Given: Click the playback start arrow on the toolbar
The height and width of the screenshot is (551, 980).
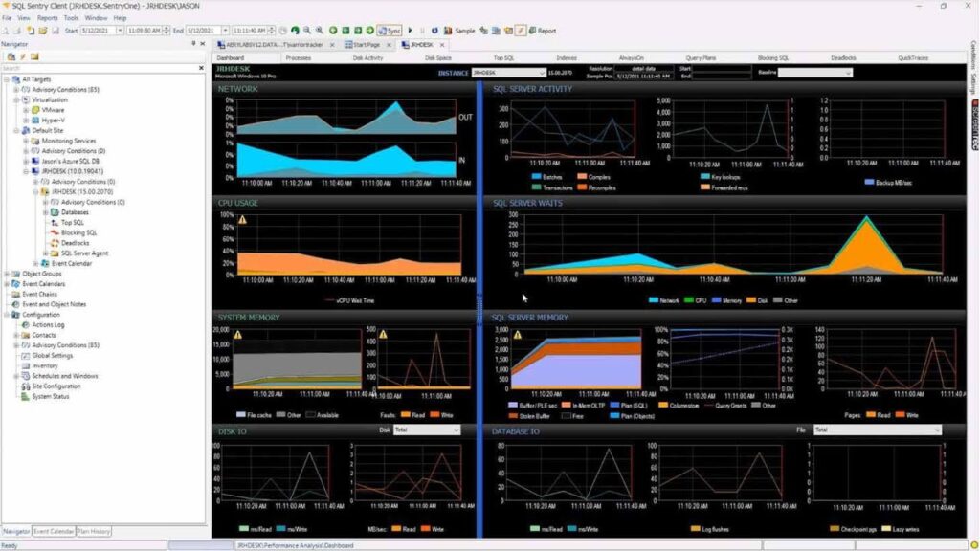Looking at the screenshot, I should tap(410, 30).
